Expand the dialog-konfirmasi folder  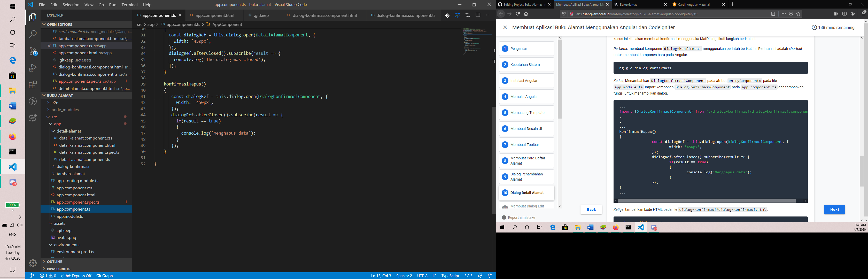(x=86, y=166)
